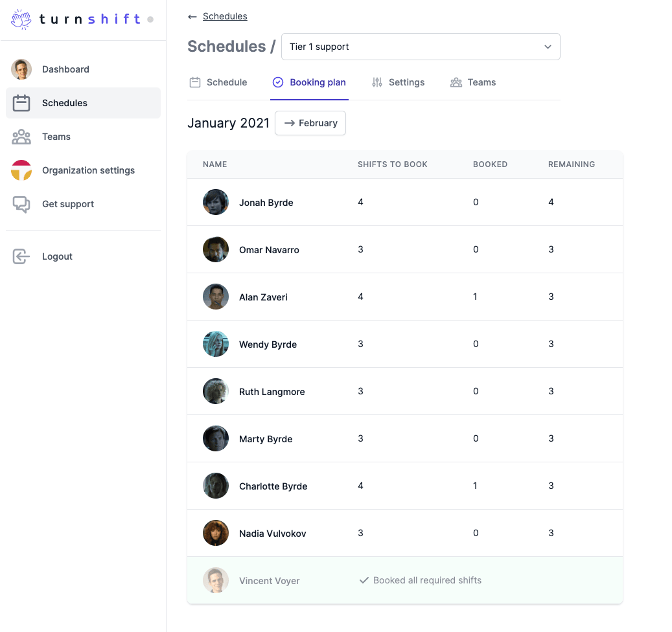Image resolution: width=672 pixels, height=632 pixels.
Task: Click the Schedules calendar icon in sidebar
Action: [x=21, y=103]
